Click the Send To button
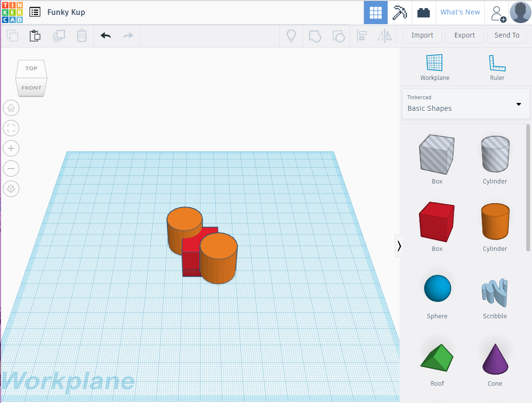 pyautogui.click(x=507, y=35)
